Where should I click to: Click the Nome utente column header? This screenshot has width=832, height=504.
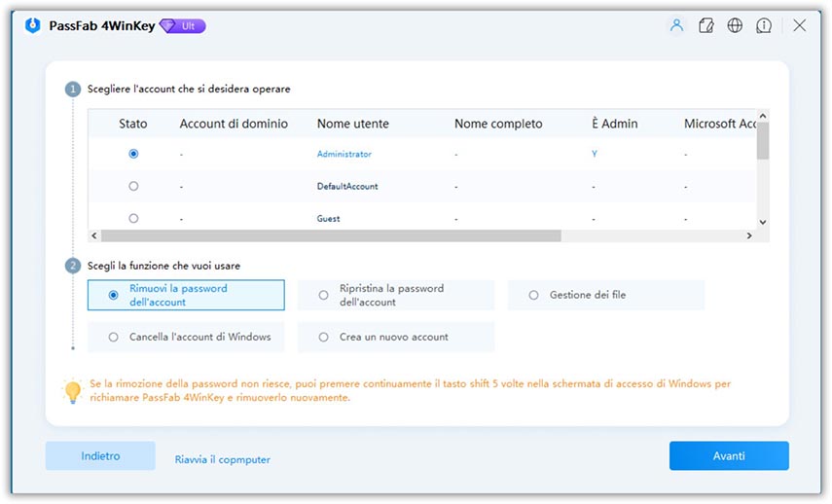pos(353,124)
